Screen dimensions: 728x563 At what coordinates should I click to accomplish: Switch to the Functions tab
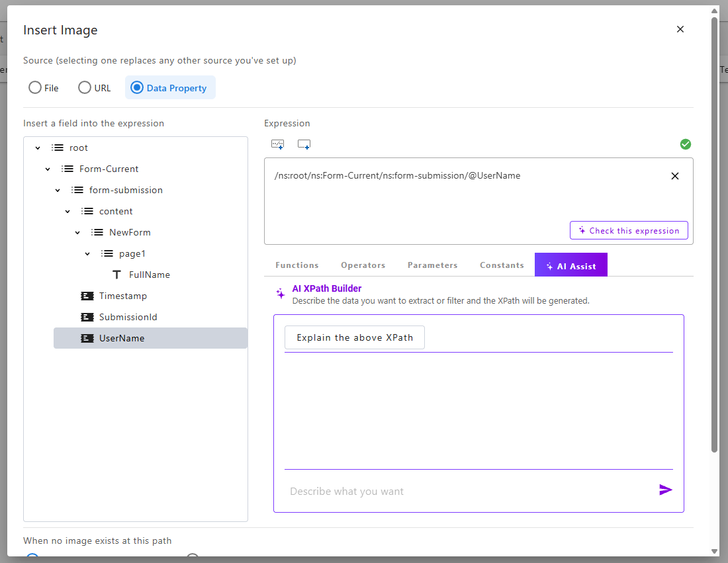[x=297, y=265]
